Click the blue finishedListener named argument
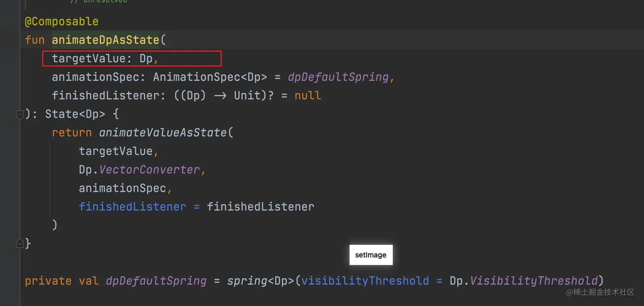Viewport: 644px width, 306px height. pyautogui.click(x=132, y=207)
